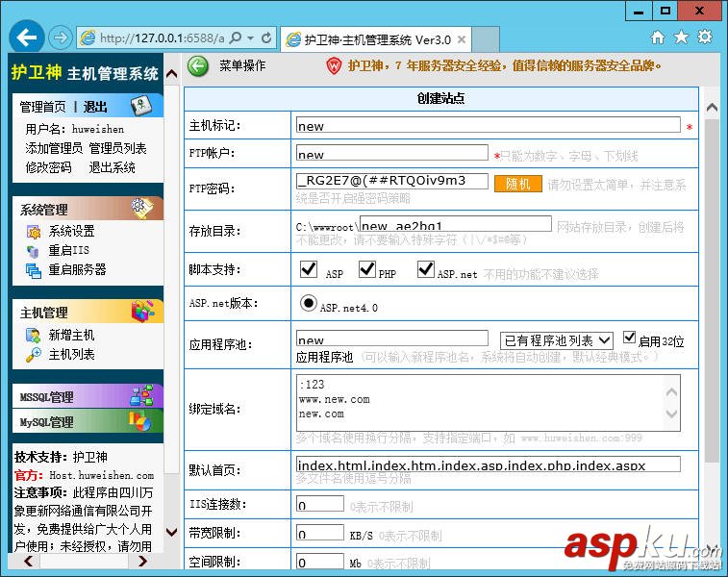Click the 主机标记 input field
Viewport: 728px width, 577px height.
[489, 125]
